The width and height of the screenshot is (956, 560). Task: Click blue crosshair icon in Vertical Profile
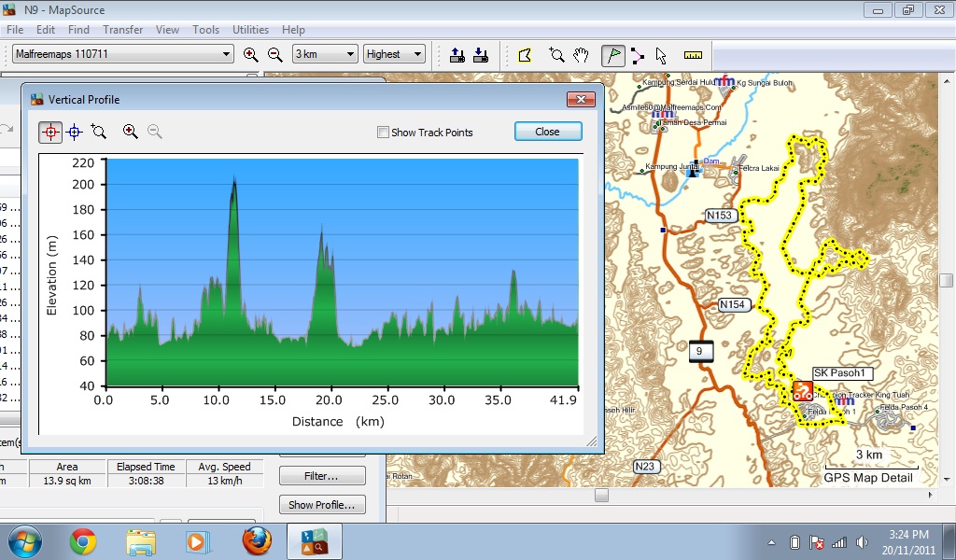click(75, 132)
